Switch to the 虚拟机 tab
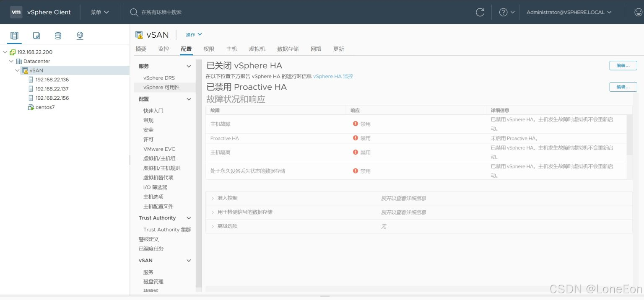The width and height of the screenshot is (644, 300). tap(257, 49)
